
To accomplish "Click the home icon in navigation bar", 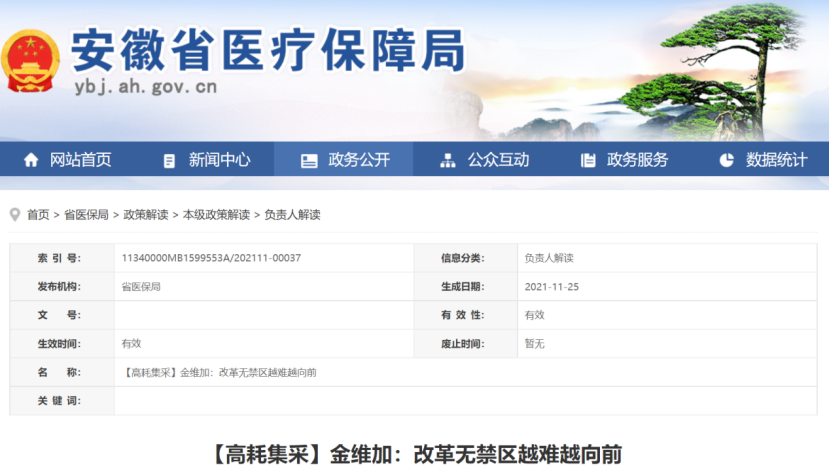I will point(31,160).
